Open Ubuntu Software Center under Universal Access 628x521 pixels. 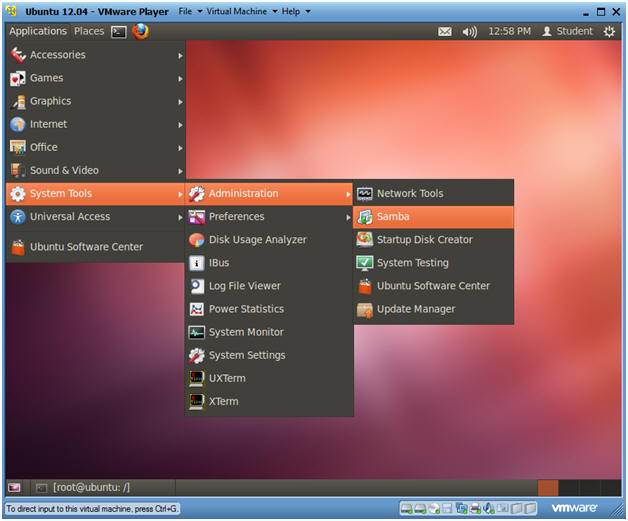95,247
